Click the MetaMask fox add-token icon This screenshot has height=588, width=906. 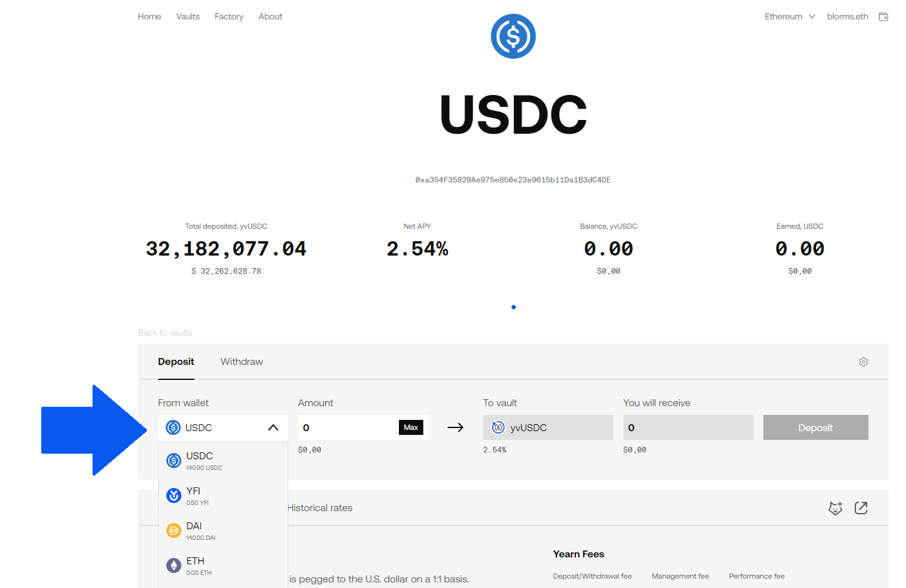pos(835,508)
